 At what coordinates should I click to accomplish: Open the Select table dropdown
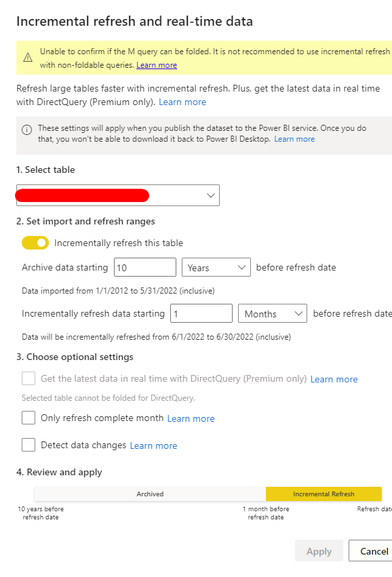118,195
